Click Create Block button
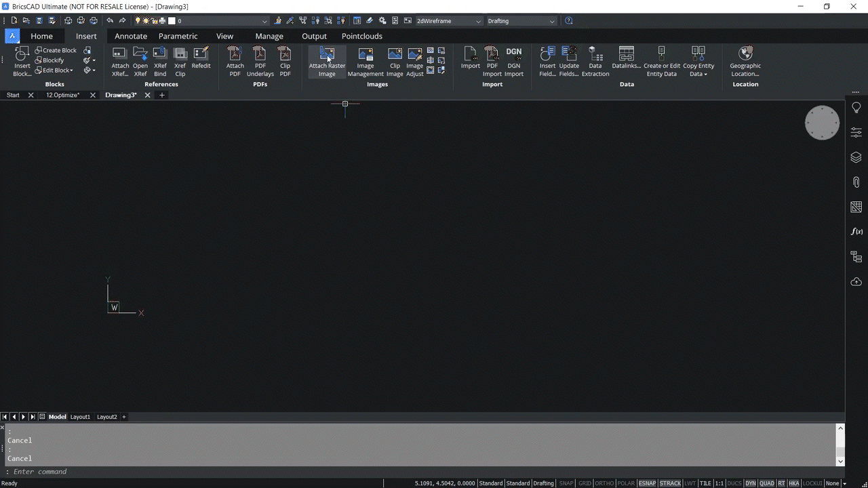 pos(56,50)
